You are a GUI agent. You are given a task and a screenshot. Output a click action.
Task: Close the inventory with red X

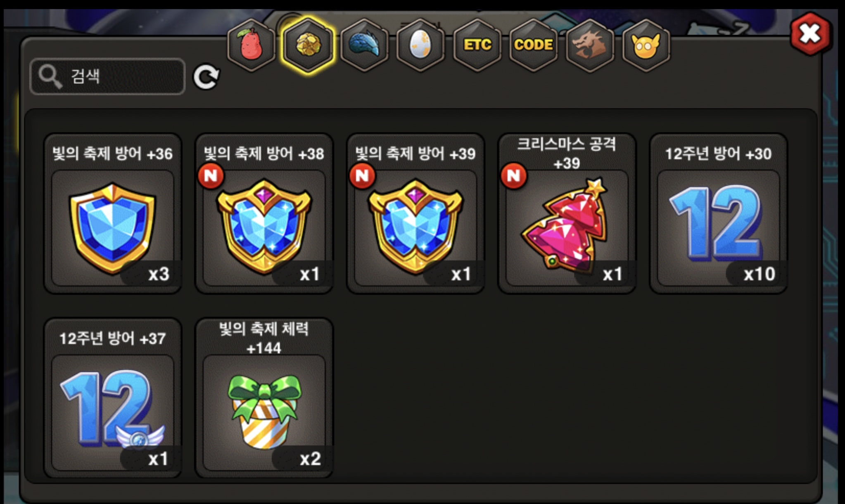(810, 34)
